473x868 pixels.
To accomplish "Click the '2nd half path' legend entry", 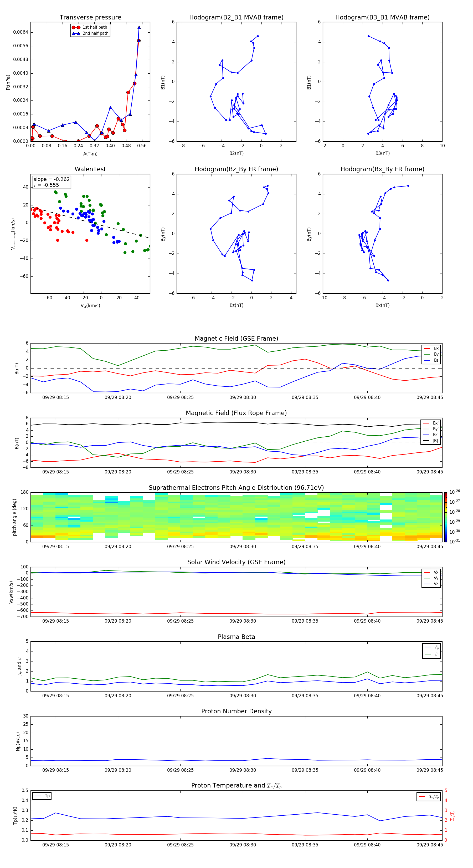I will click(90, 33).
